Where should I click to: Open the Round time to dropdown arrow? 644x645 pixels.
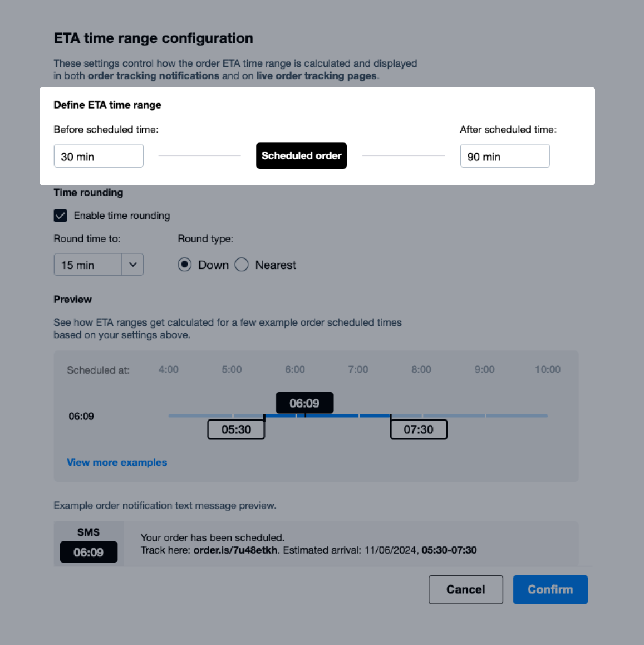(132, 265)
